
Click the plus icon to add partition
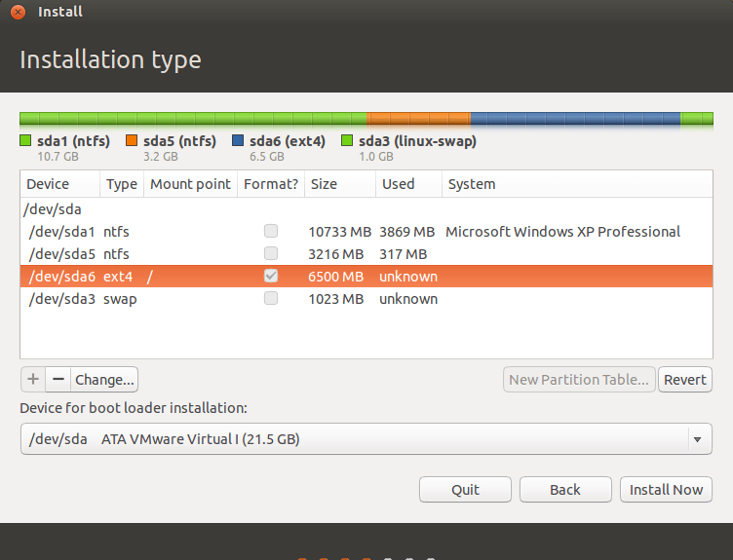[x=32, y=379]
